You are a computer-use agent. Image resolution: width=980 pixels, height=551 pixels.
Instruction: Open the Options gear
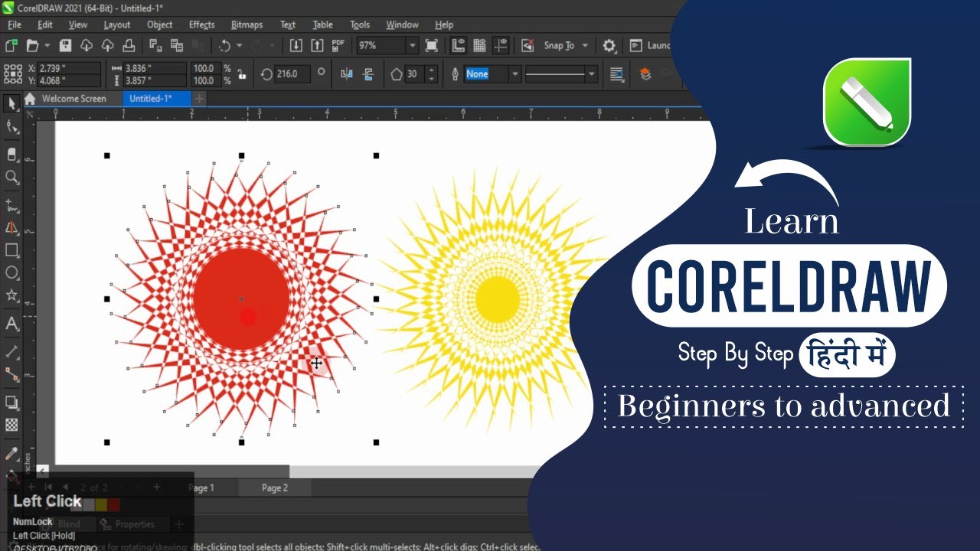pyautogui.click(x=609, y=46)
